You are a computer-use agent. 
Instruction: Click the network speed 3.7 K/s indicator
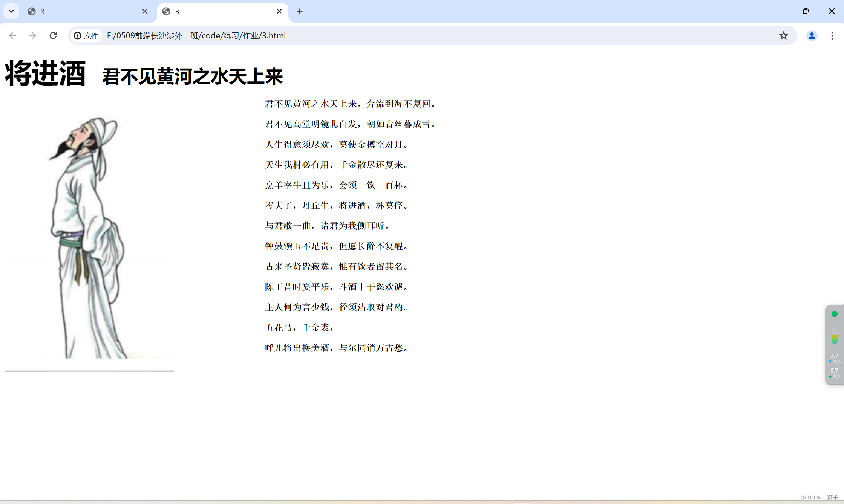(x=835, y=359)
